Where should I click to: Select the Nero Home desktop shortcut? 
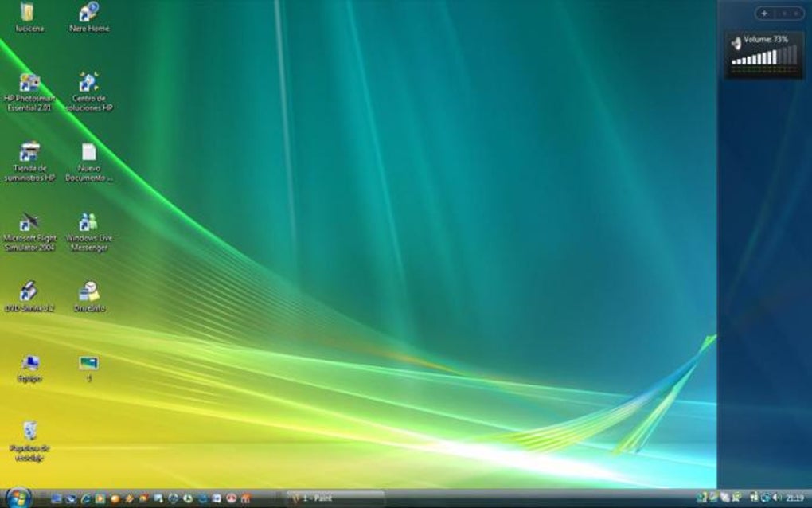click(89, 17)
